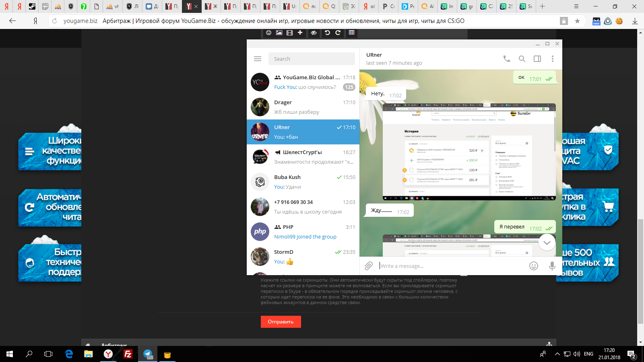Click the Telegram Search field
The image size is (644, 362).
click(311, 59)
